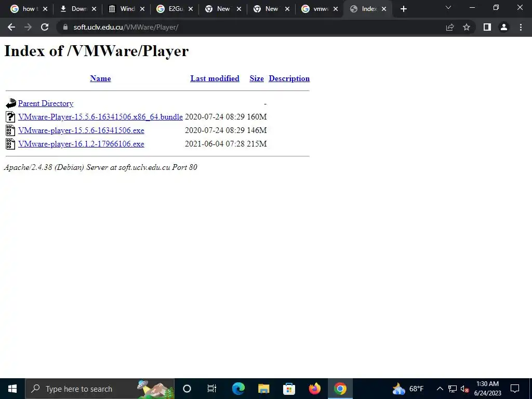Image resolution: width=532 pixels, height=399 pixels.
Task: Click the '2021-06-04 07:28' date text
Action: 215,144
